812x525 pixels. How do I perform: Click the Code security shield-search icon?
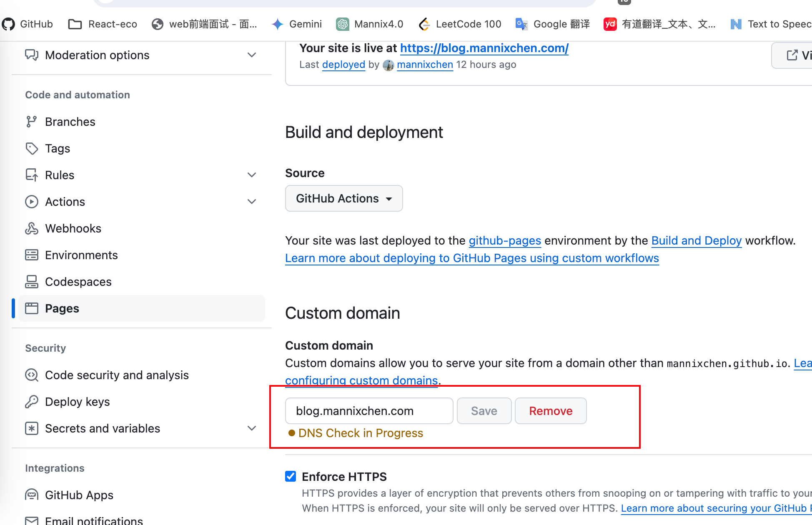click(x=32, y=375)
